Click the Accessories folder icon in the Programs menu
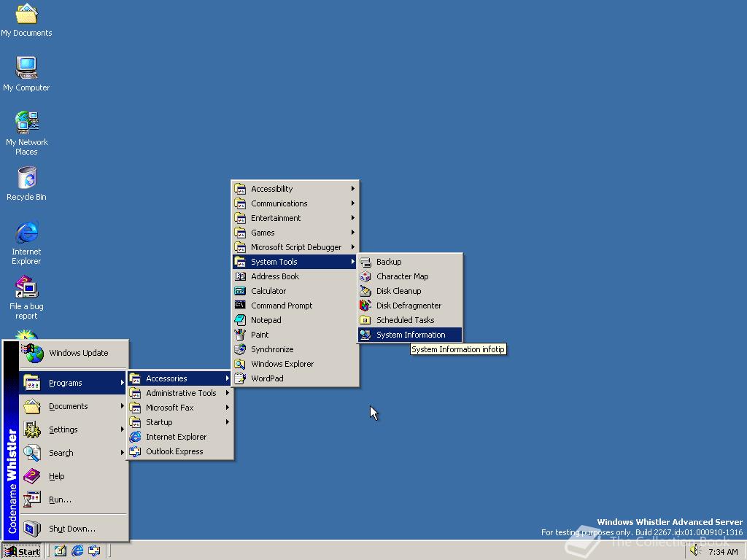The width and height of the screenshot is (747, 560). 135,378
